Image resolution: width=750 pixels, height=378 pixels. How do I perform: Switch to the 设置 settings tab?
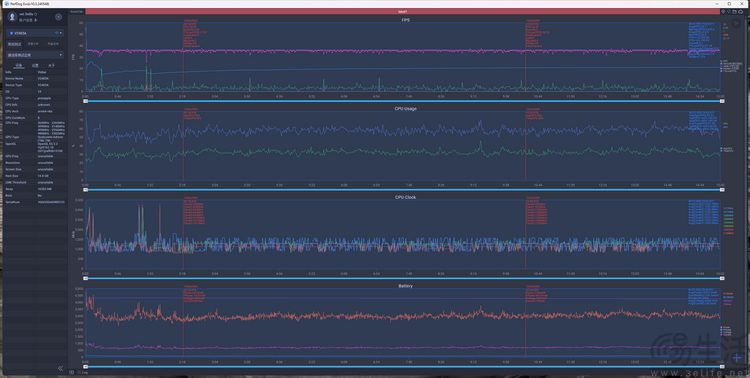(x=35, y=65)
